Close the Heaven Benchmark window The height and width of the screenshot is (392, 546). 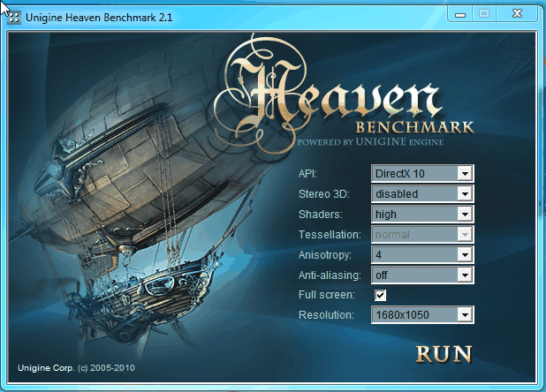518,14
